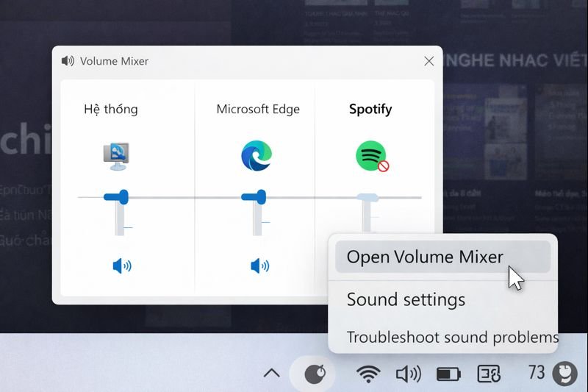Screen dimensions: 588x392
Task: Click the tray icon right of battery
Action: 489,374
